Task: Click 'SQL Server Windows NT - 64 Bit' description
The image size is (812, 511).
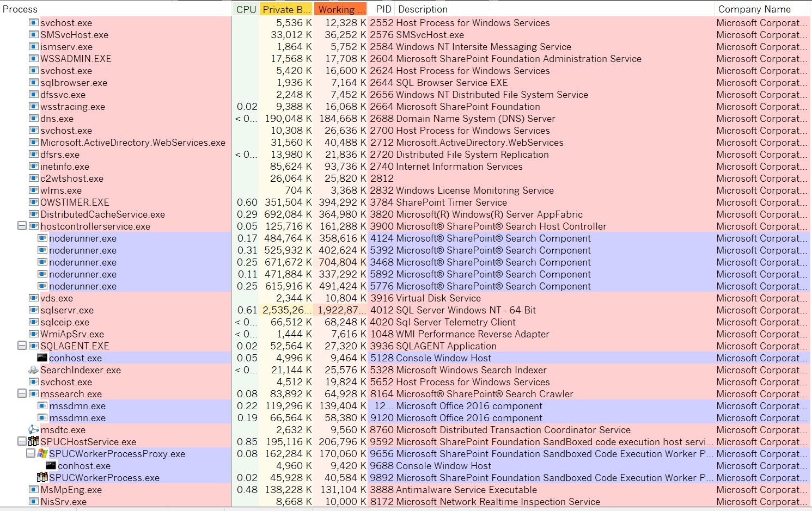Action: pyautogui.click(x=466, y=310)
